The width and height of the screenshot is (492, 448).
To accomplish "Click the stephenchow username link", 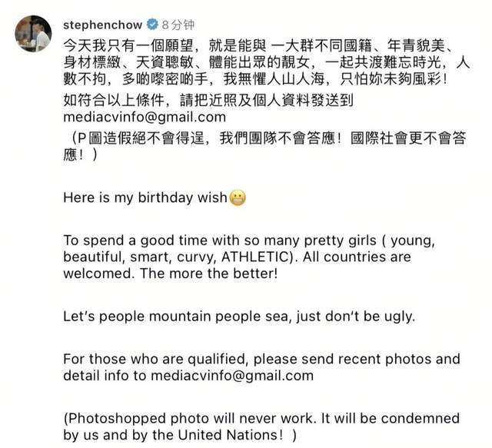I will pos(102,25).
